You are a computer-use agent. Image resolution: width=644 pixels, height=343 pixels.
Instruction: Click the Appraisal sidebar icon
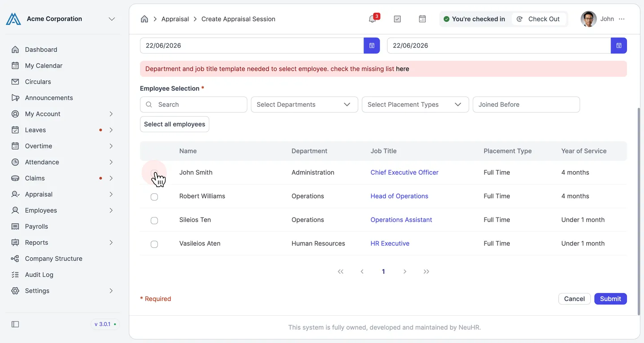click(15, 194)
